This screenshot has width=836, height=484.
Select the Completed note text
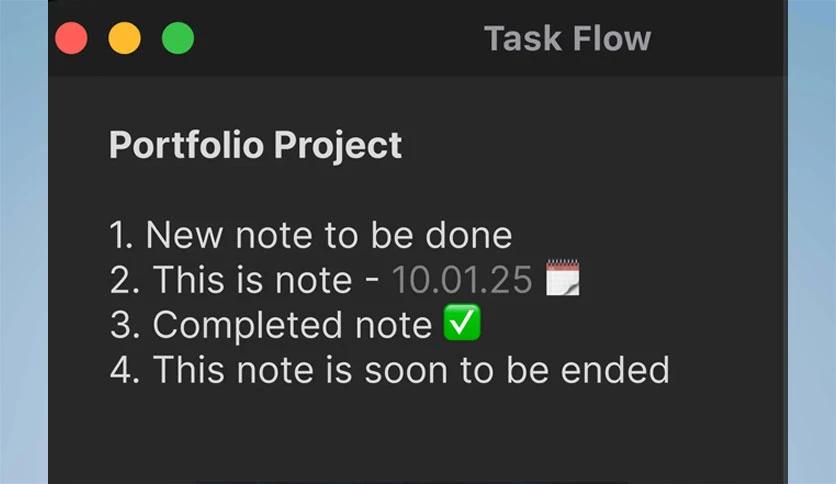pos(292,325)
